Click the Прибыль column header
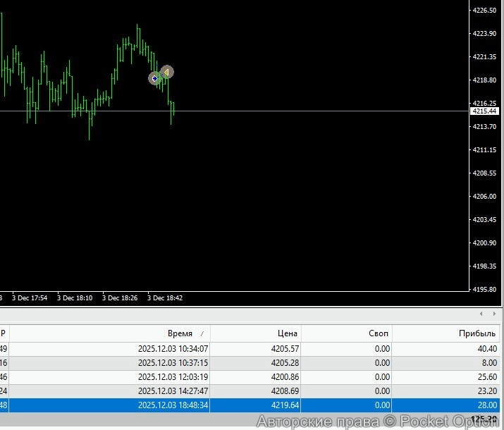Viewport: 504px width, 430px height. click(477, 333)
